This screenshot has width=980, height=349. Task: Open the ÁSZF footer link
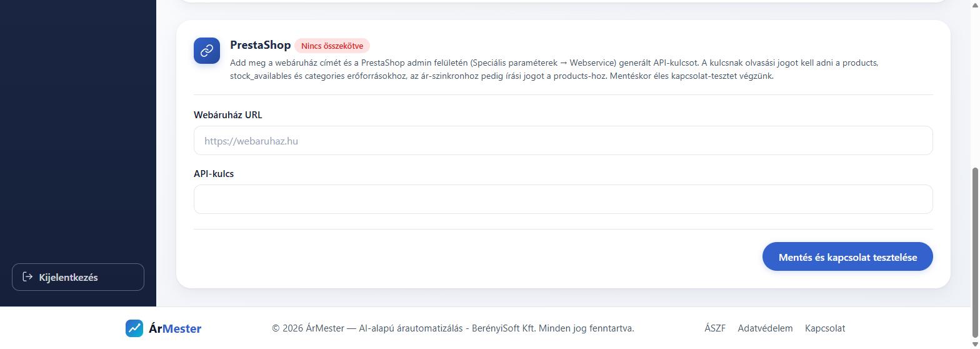pos(715,328)
